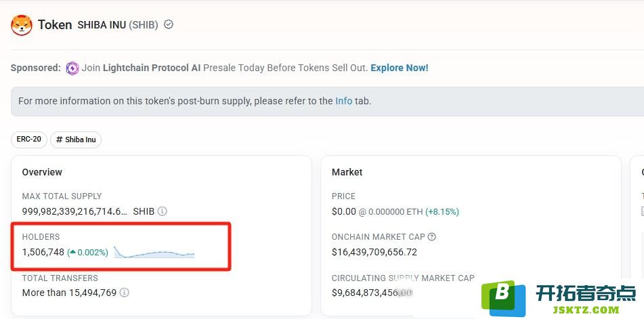Click the verified checkmark badge beside SHIB

[169, 24]
